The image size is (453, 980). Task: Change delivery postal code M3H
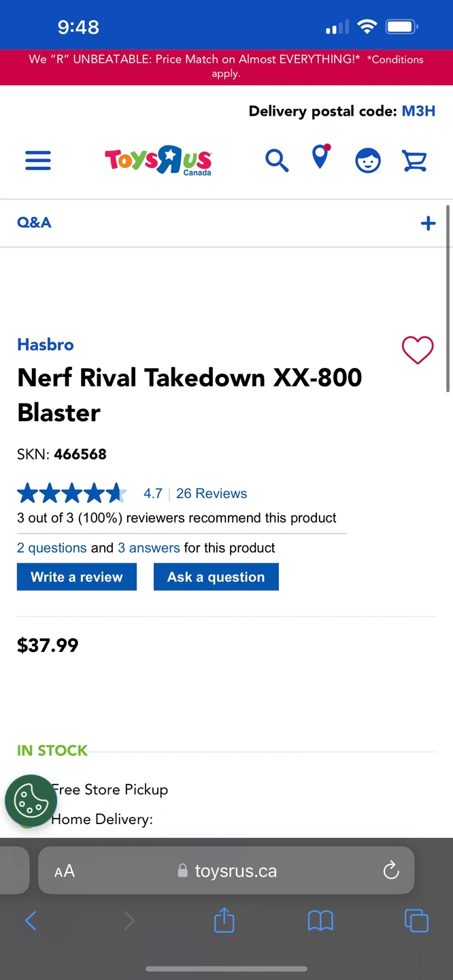pyautogui.click(x=418, y=111)
